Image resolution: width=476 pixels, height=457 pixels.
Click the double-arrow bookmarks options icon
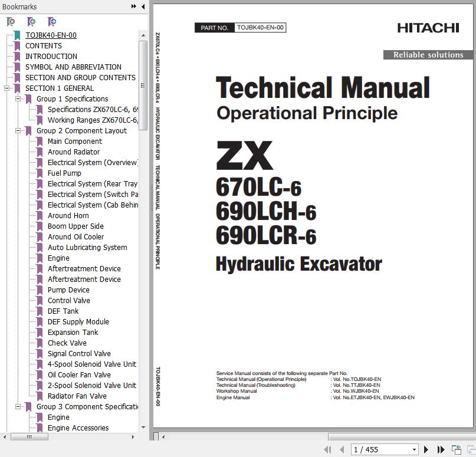pyautogui.click(x=134, y=7)
